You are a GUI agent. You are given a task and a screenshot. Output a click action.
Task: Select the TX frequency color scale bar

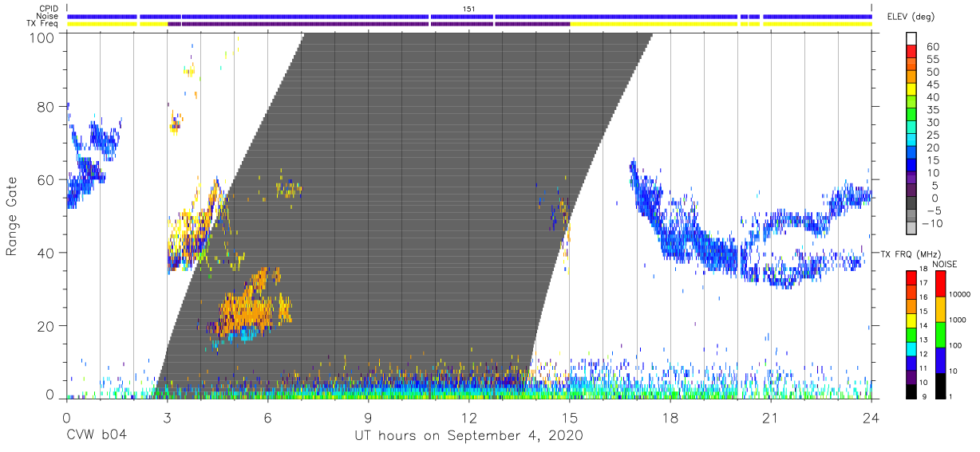pos(911,334)
